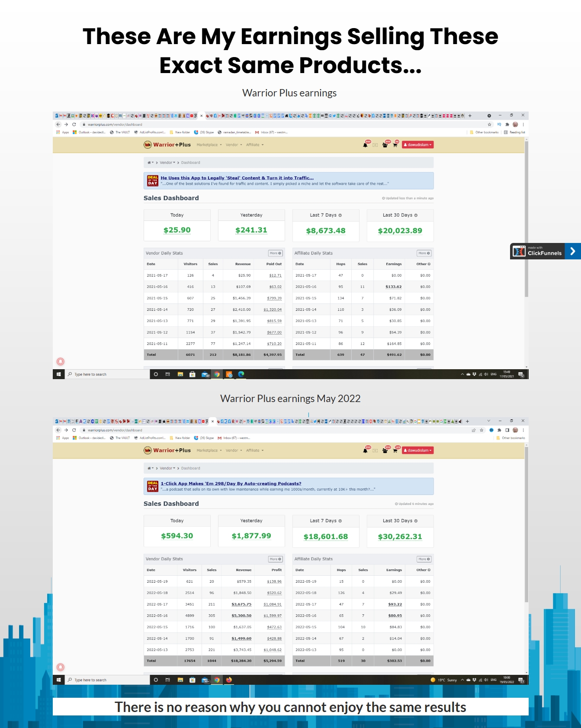Click the share icon in the 2022 address bar
The width and height of the screenshot is (581, 728).
pos(473,430)
